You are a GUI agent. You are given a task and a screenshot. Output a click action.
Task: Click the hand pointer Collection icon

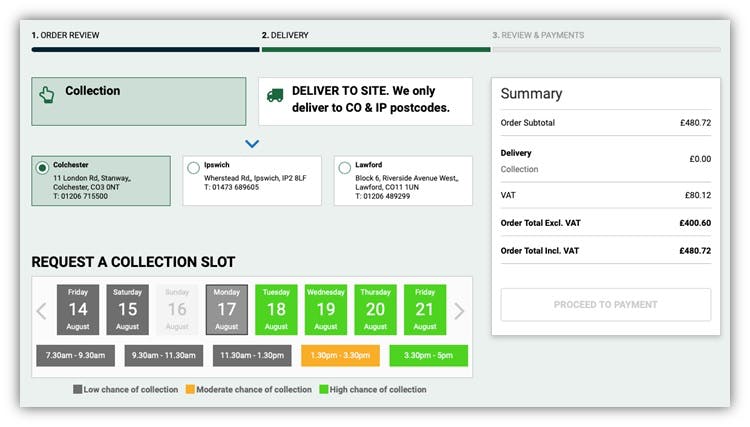tap(47, 95)
